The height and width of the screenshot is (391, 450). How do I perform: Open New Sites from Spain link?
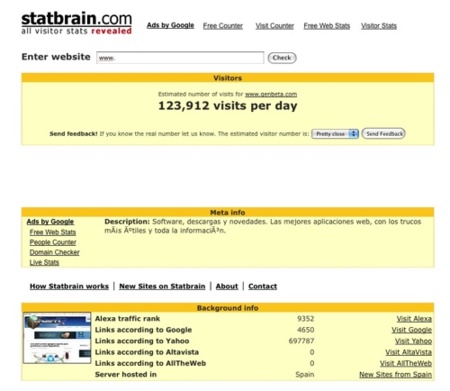tap(395, 375)
